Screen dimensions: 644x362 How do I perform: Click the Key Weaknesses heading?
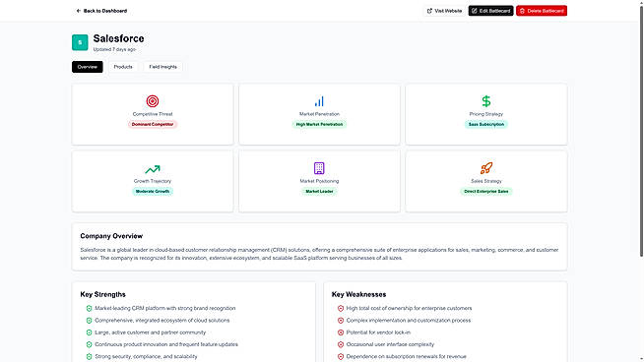[358, 294]
